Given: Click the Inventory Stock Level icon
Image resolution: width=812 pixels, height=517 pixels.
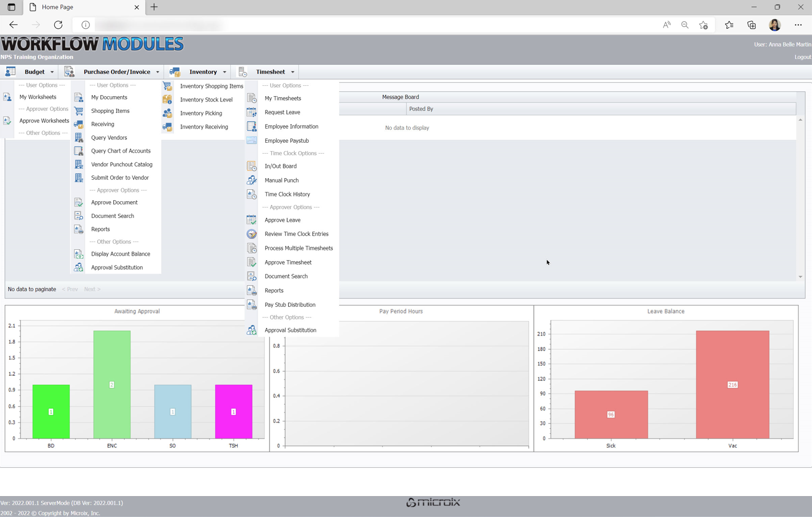Looking at the screenshot, I should click(x=167, y=100).
